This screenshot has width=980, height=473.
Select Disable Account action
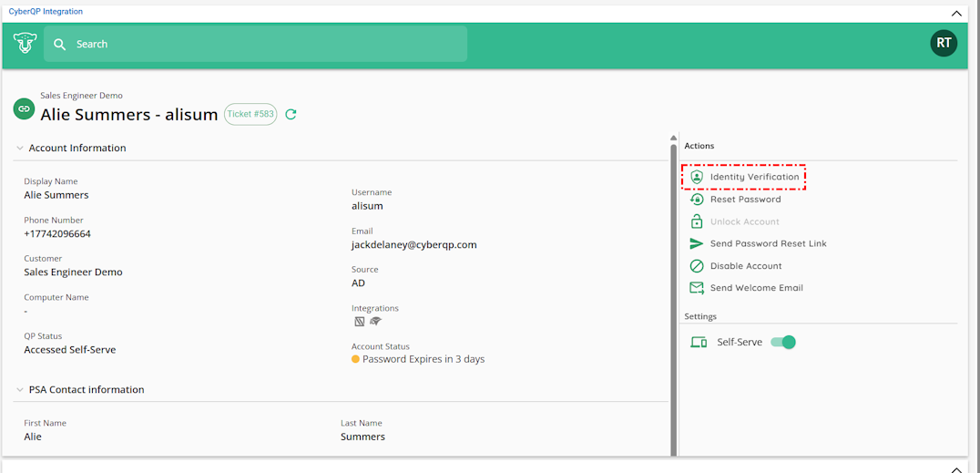pyautogui.click(x=746, y=266)
